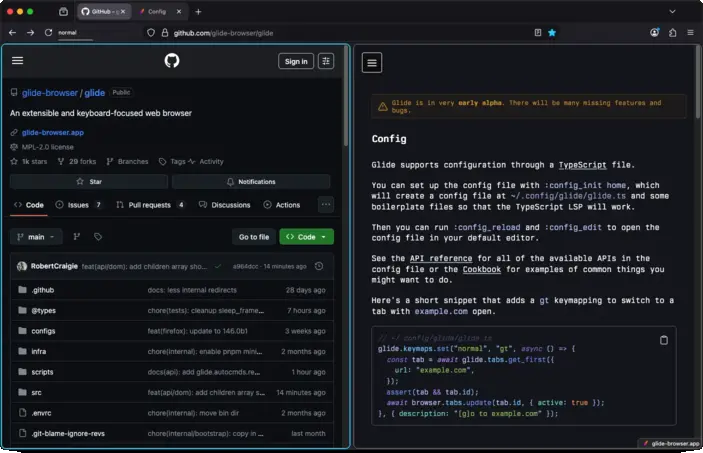Expand the green Code dropdown button
This screenshot has width=703, height=453.
307,237
